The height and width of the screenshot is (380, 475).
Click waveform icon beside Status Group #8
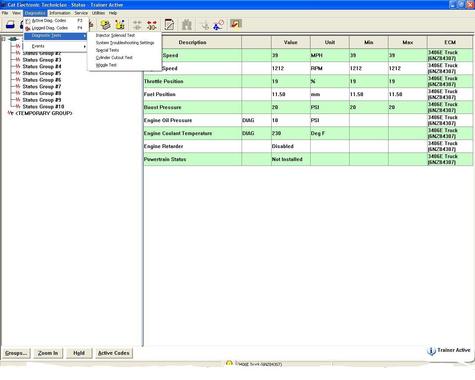tap(18, 93)
